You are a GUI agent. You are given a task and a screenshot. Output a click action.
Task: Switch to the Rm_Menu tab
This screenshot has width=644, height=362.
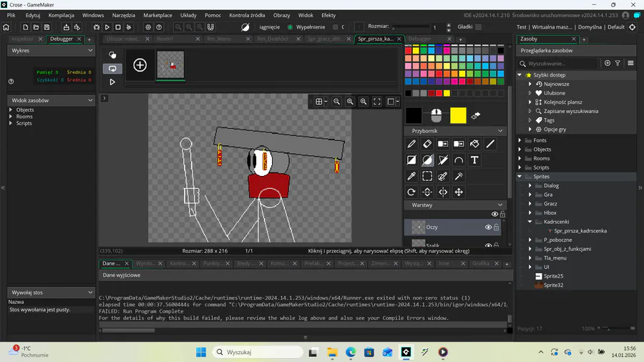[219, 39]
